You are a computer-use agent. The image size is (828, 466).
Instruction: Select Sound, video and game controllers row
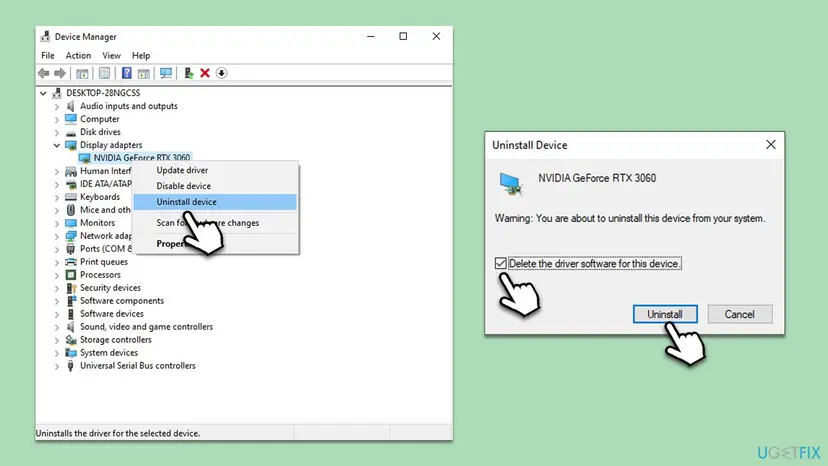(x=146, y=327)
